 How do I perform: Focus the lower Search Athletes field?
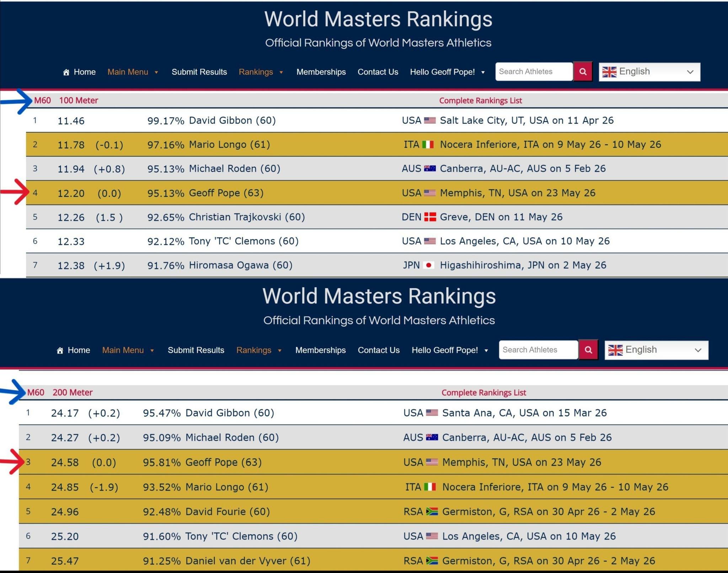click(539, 350)
